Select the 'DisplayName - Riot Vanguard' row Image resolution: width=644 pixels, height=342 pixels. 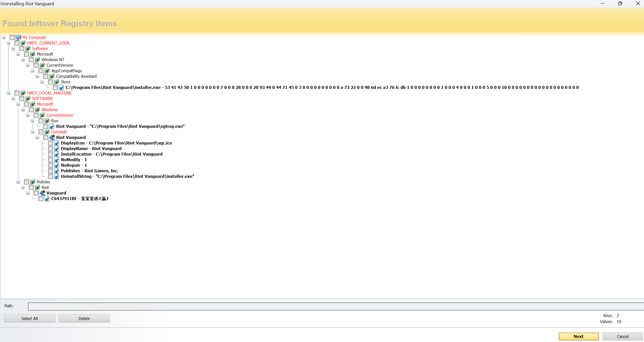tap(91, 149)
